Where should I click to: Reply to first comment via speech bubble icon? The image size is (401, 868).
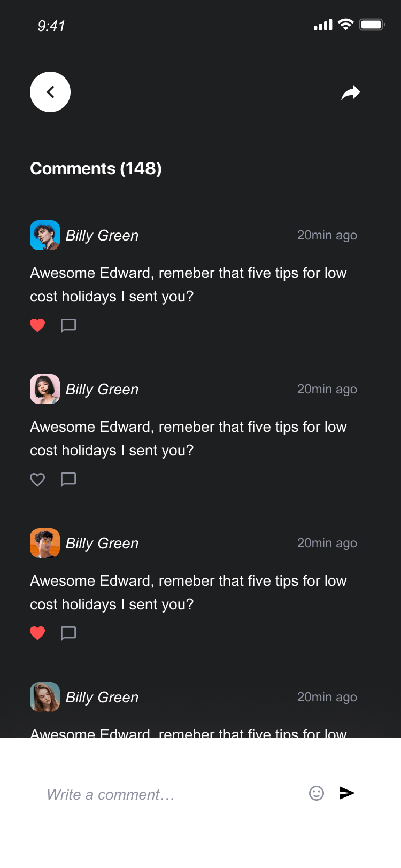click(x=68, y=325)
